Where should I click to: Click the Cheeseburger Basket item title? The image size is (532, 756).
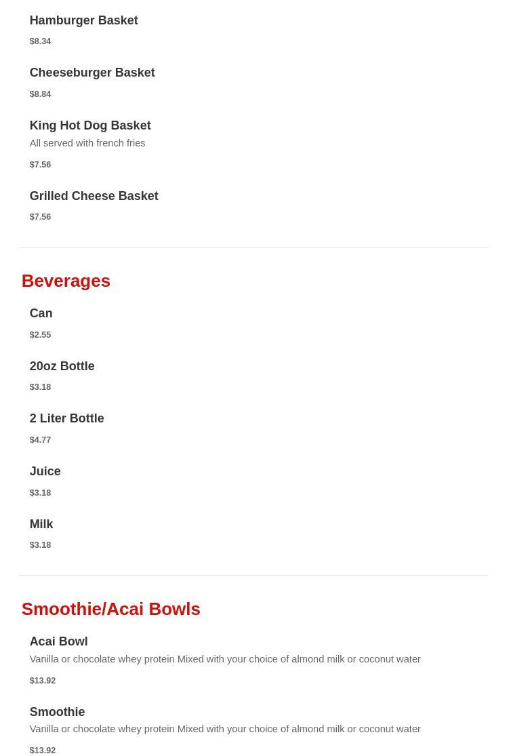92,73
